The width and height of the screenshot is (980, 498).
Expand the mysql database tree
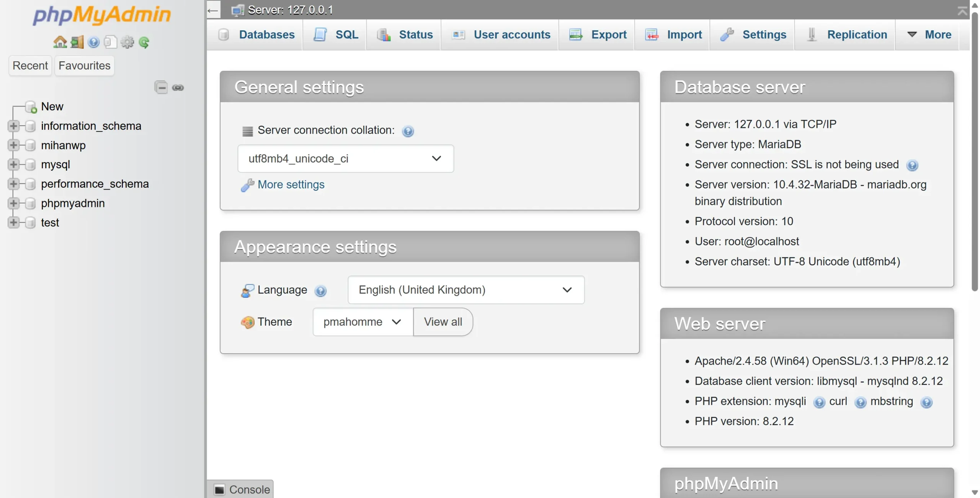[x=14, y=164]
